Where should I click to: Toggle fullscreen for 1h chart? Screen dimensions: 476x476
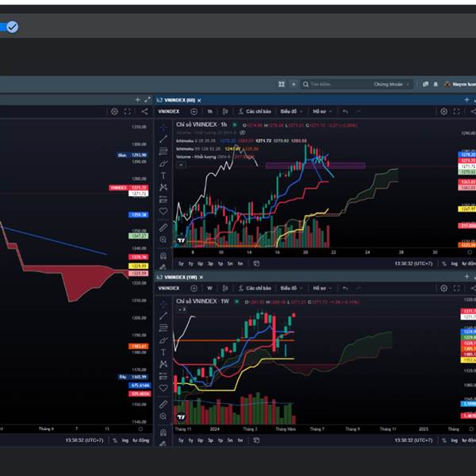pyautogui.click(x=457, y=111)
